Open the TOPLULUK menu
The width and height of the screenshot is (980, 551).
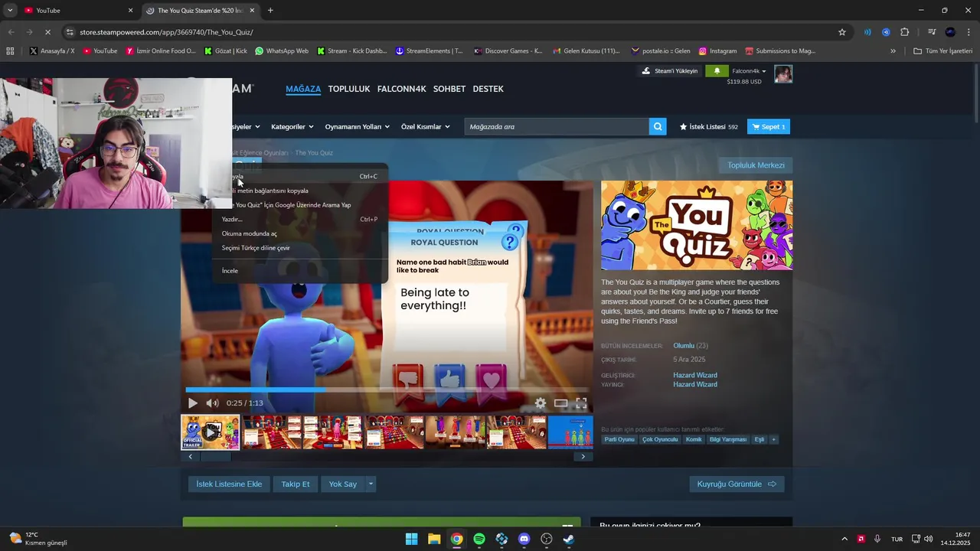(349, 89)
